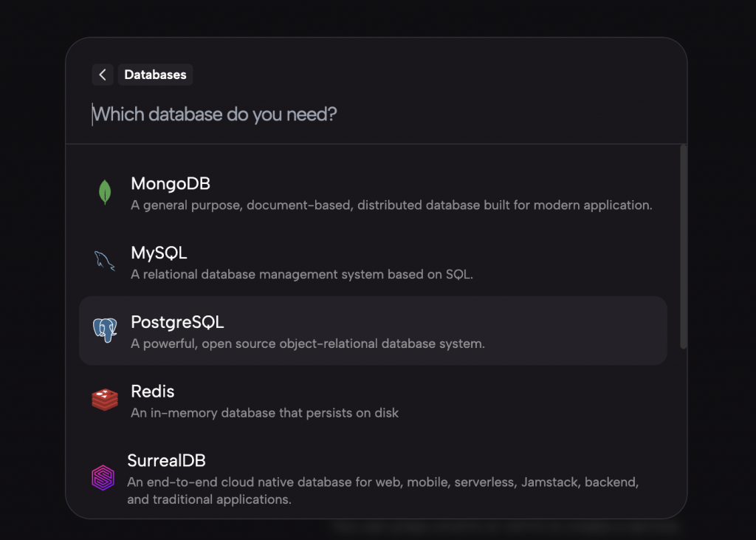Click MySQL's relational database description text
756x540 pixels.
pyautogui.click(x=301, y=275)
